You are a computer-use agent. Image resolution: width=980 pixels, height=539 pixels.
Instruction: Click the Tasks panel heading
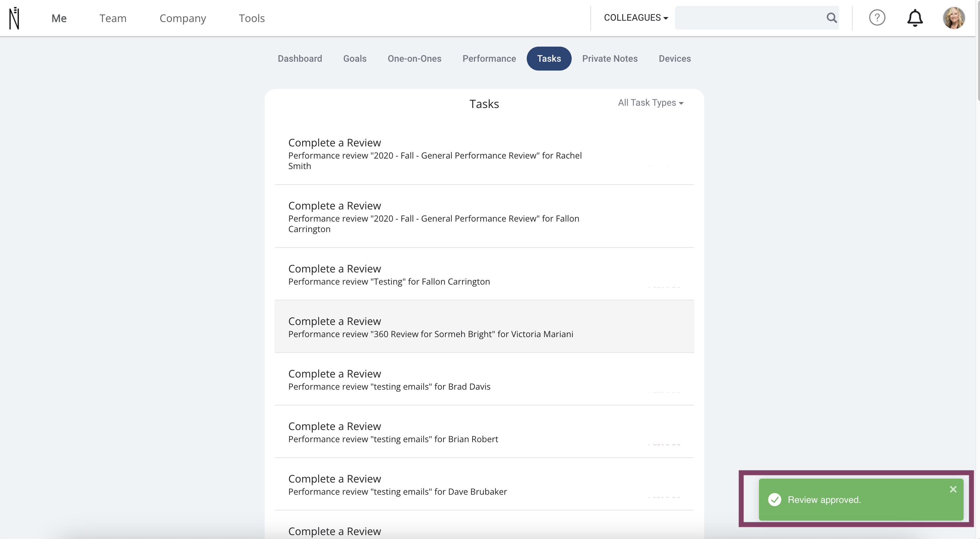(484, 104)
